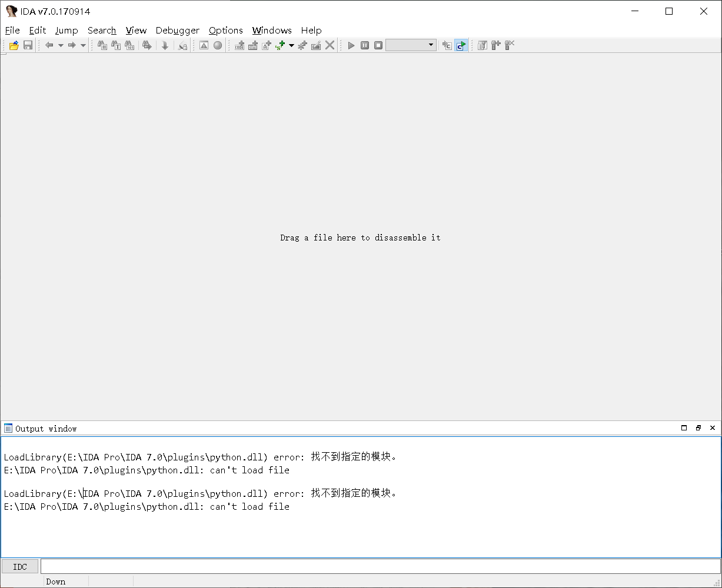722x588 pixels.
Task: Jump forward with the right arrow
Action: (x=72, y=45)
